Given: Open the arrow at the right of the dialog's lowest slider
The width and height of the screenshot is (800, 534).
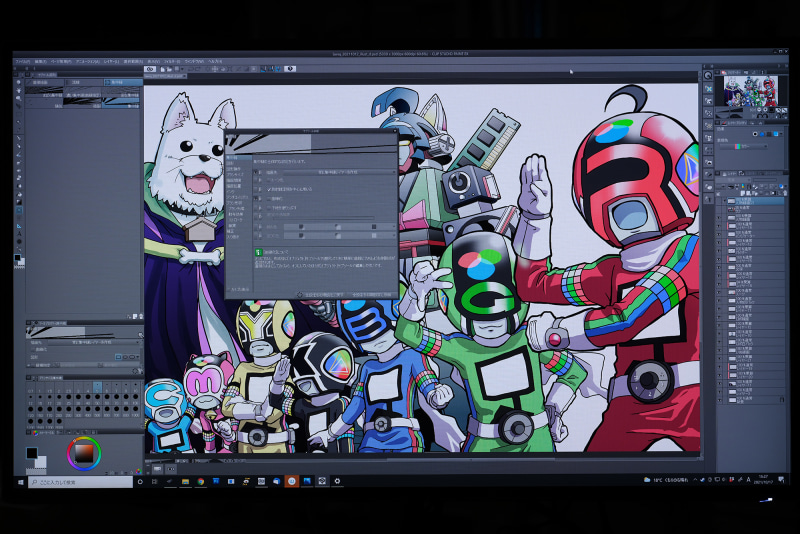Looking at the screenshot, I should (x=393, y=236).
